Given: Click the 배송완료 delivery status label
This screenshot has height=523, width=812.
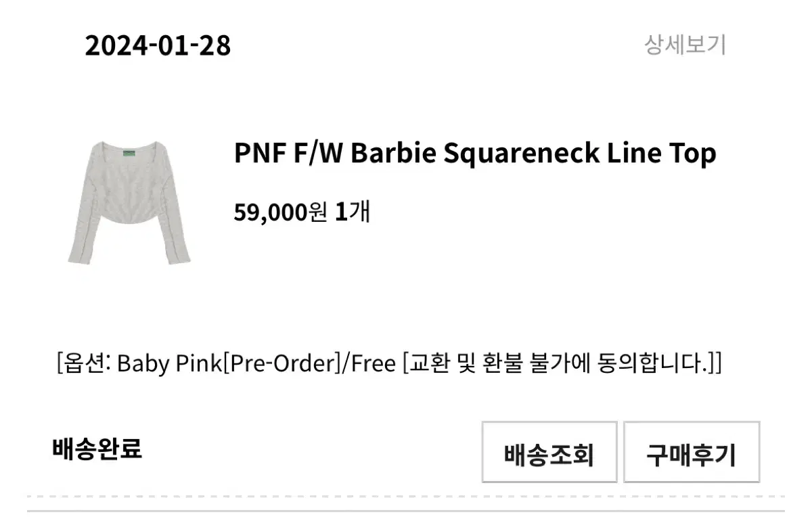Looking at the screenshot, I should 97,449.
